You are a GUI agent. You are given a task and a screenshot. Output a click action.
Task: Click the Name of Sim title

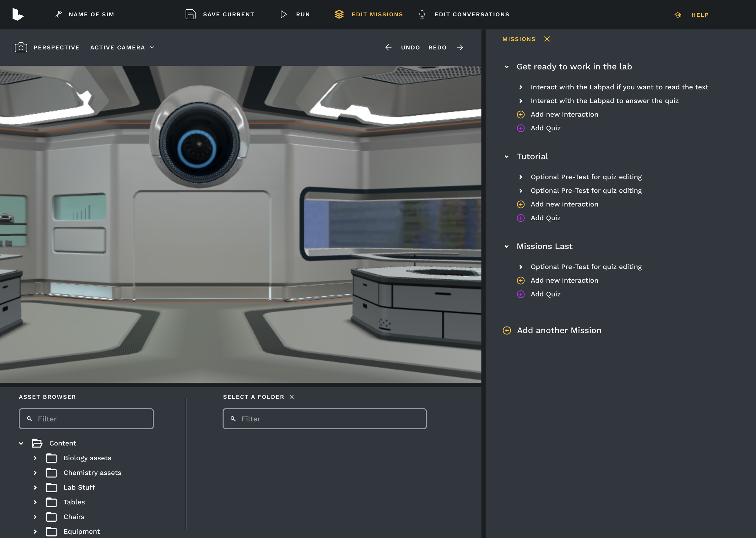91,14
